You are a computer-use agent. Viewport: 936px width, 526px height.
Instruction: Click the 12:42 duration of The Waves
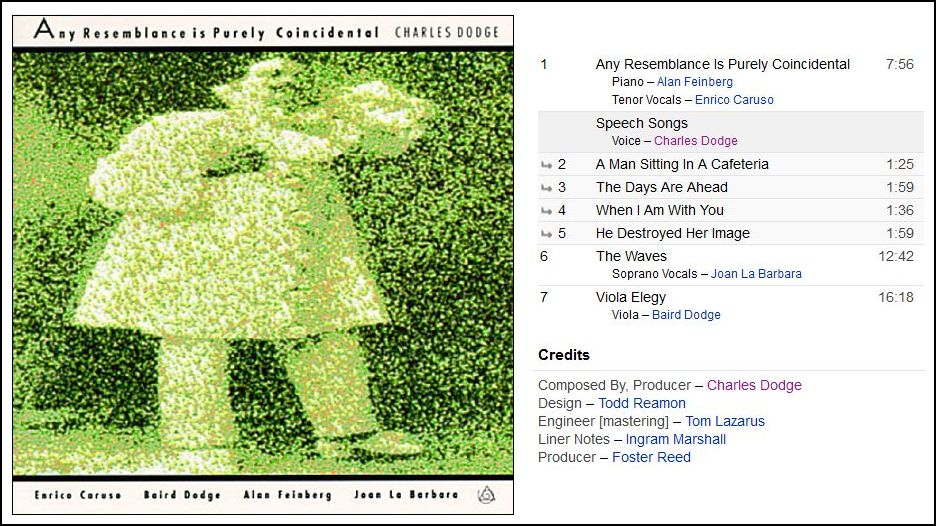coord(896,256)
